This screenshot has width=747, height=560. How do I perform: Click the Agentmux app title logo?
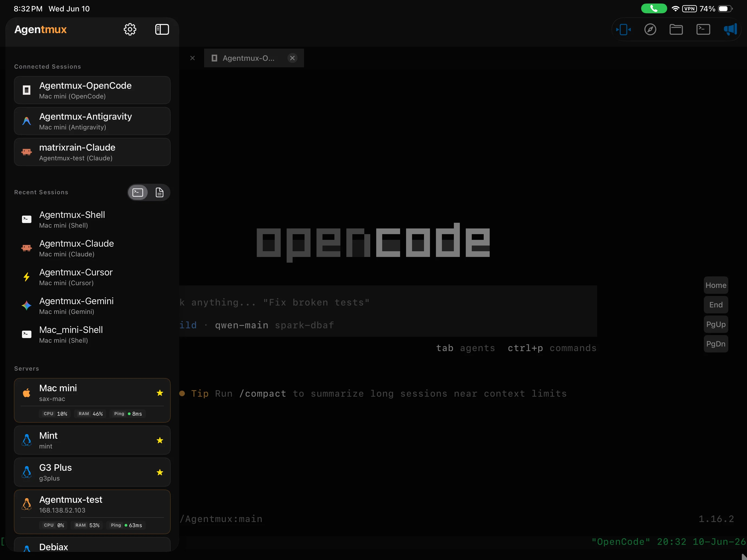pyautogui.click(x=40, y=29)
